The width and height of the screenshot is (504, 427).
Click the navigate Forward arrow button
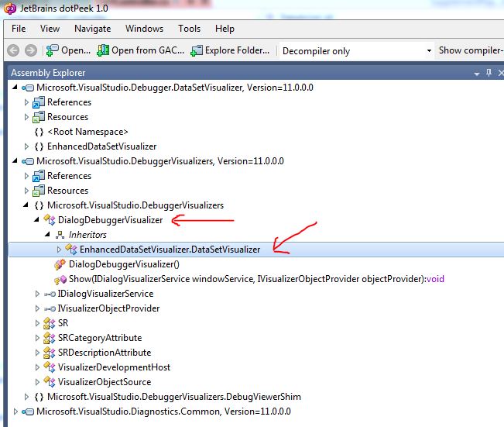coord(31,50)
